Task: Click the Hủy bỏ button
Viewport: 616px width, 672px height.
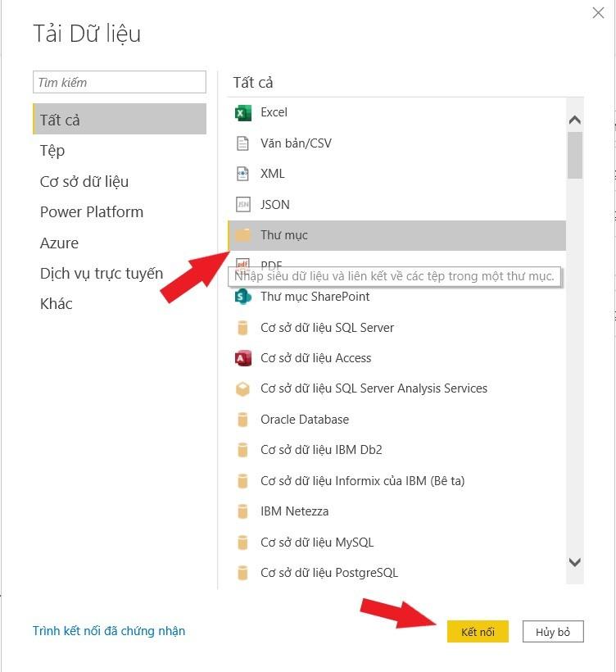Action: tap(553, 632)
